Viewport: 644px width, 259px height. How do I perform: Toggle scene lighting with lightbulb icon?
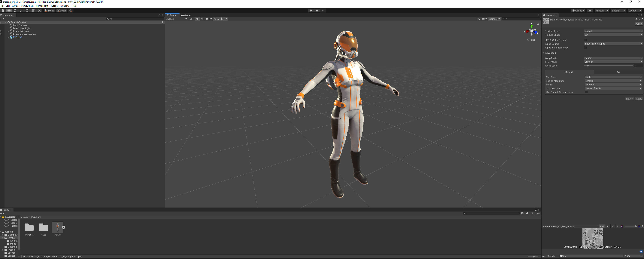197,19
